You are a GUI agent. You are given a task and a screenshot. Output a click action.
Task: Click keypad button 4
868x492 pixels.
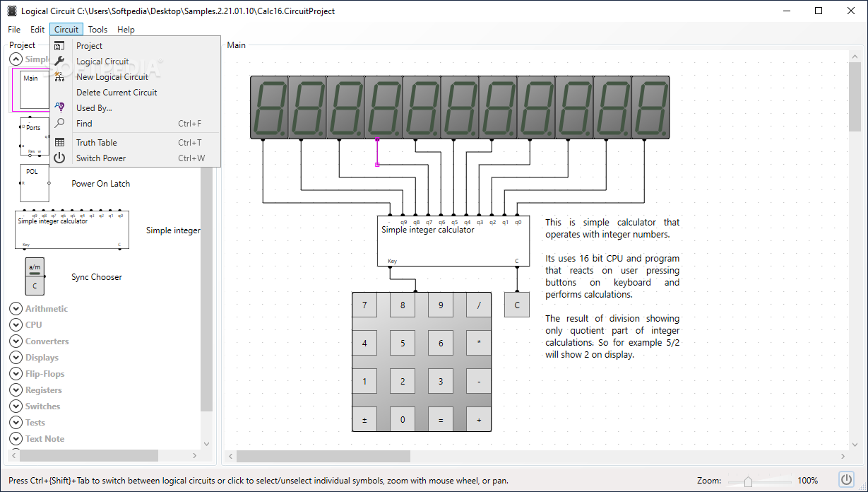(x=364, y=344)
